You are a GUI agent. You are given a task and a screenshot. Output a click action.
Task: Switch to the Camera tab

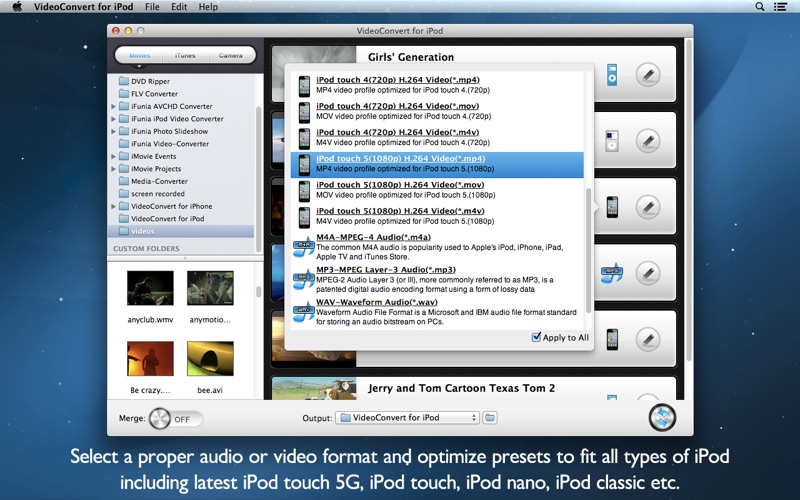(x=231, y=55)
